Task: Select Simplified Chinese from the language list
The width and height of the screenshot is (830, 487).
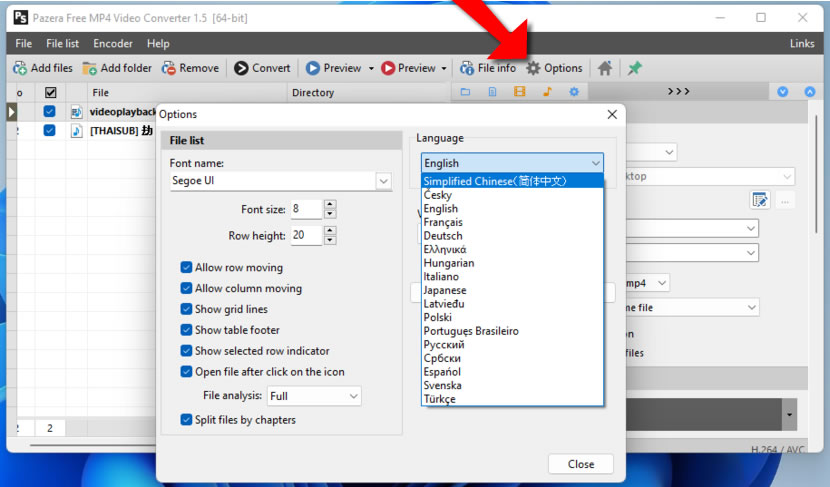Action: click(512, 181)
